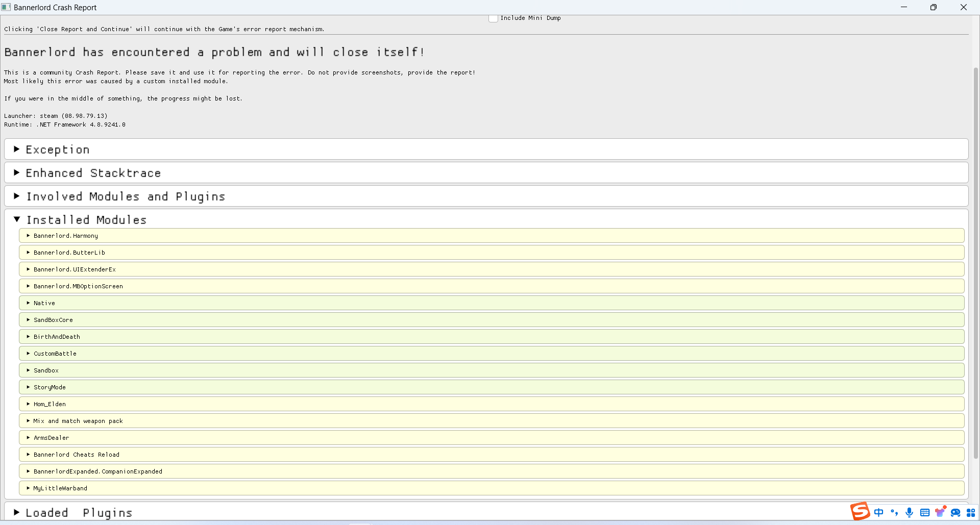Click the 'Bannerlord has encountered a problem' heading
The image size is (980, 525).
(x=214, y=52)
